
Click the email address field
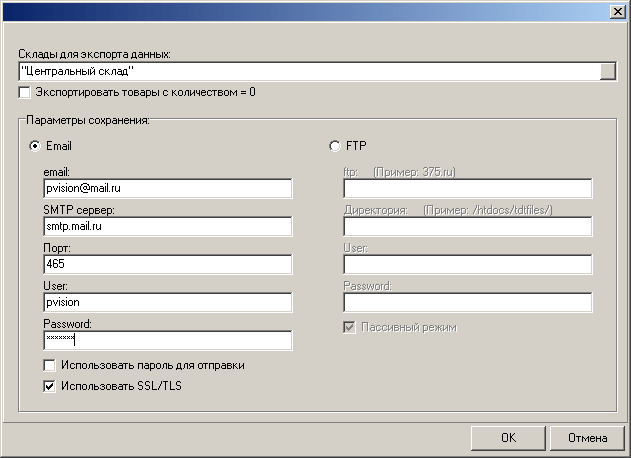[x=167, y=189]
